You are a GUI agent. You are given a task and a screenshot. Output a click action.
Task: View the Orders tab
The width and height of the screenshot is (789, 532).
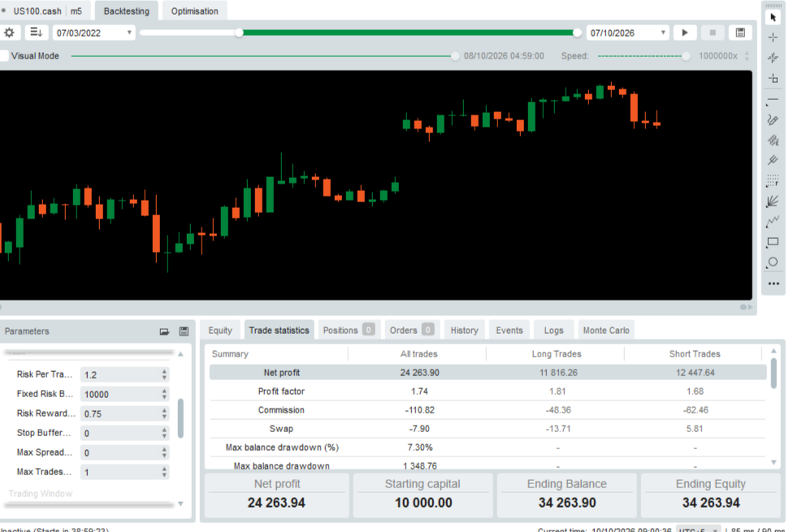tap(412, 331)
